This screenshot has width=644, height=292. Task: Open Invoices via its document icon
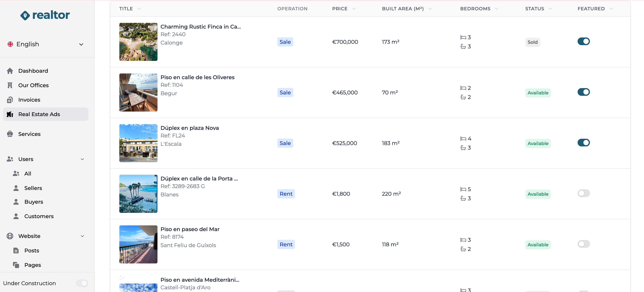(x=10, y=100)
